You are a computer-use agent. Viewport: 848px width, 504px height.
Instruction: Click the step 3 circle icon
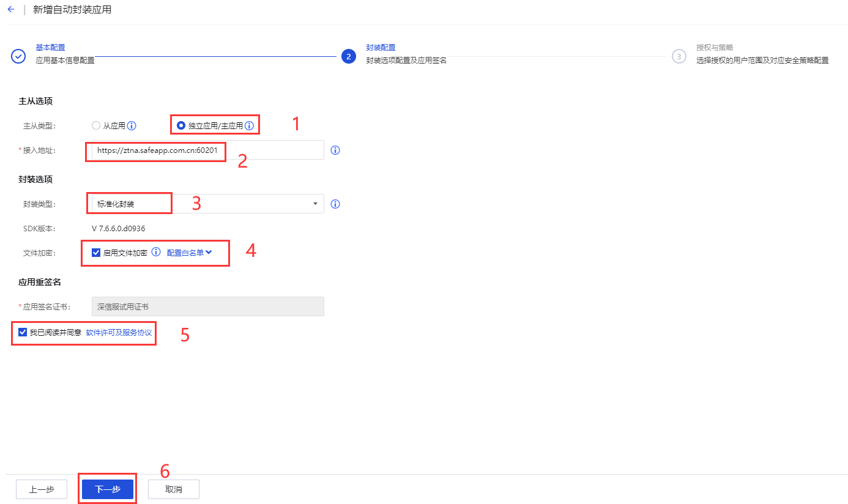point(679,56)
